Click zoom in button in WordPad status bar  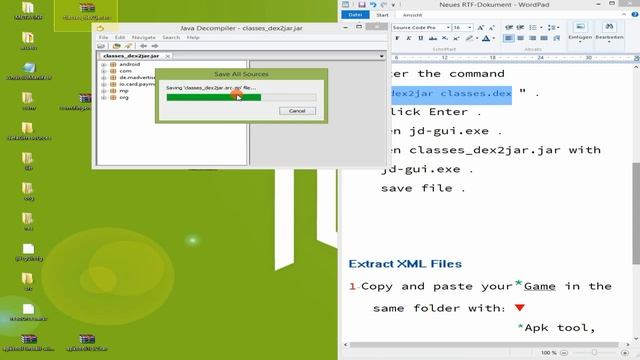click(x=624, y=353)
